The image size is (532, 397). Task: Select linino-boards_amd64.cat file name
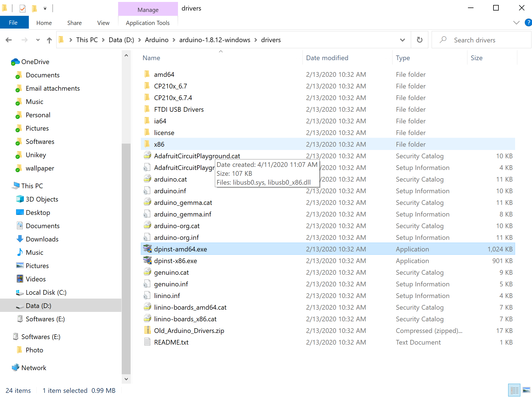point(190,307)
